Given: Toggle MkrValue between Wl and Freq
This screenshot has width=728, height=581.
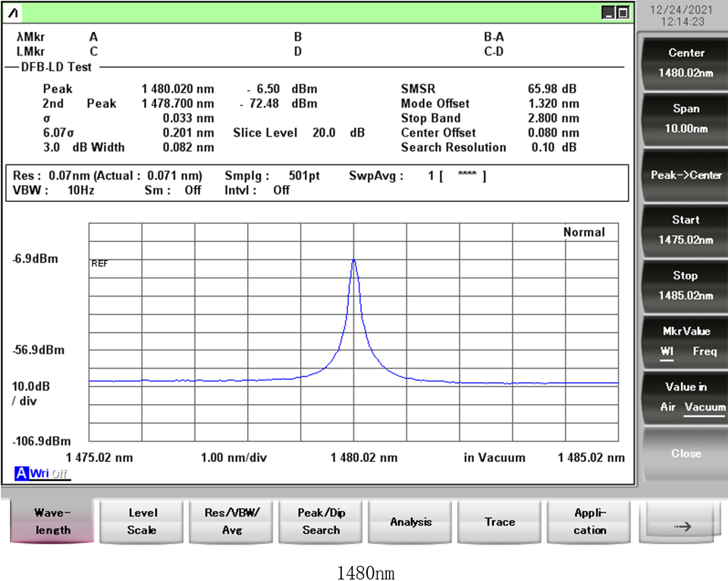Looking at the screenshot, I should click(686, 341).
